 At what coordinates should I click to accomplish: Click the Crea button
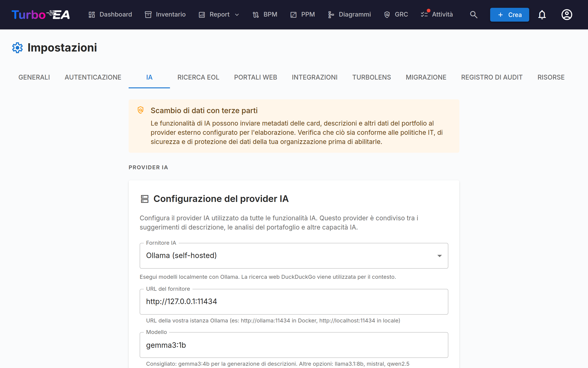pos(509,15)
